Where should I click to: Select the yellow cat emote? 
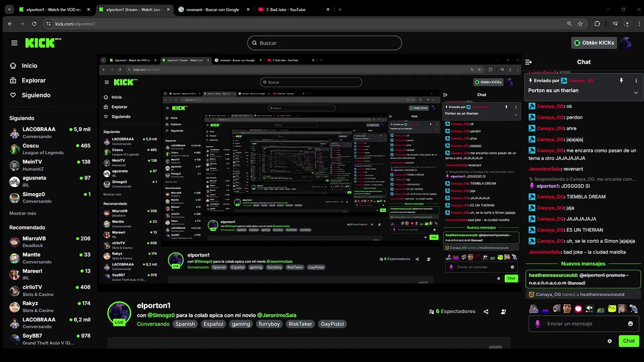pos(612,308)
